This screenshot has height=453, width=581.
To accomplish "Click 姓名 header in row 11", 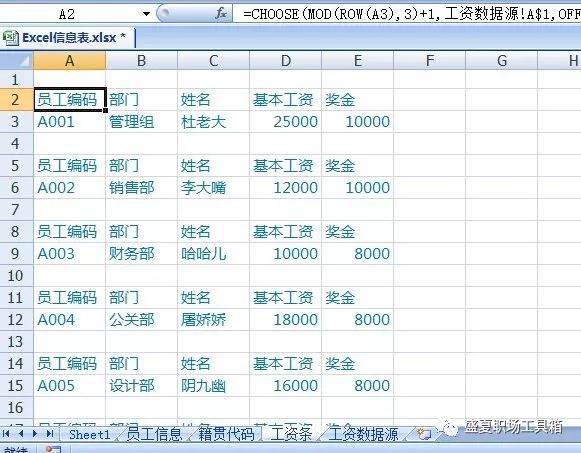I will pyautogui.click(x=213, y=297).
